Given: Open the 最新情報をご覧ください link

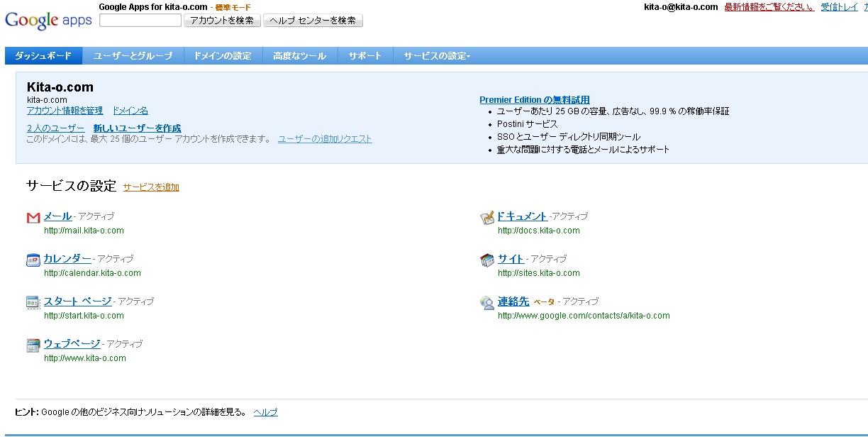Looking at the screenshot, I should coord(769,7).
